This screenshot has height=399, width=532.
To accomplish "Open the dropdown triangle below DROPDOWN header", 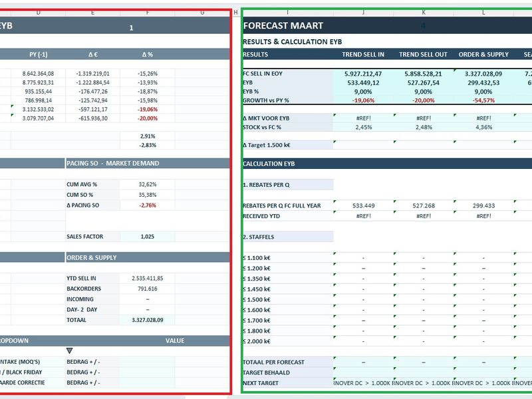I will [70, 350].
